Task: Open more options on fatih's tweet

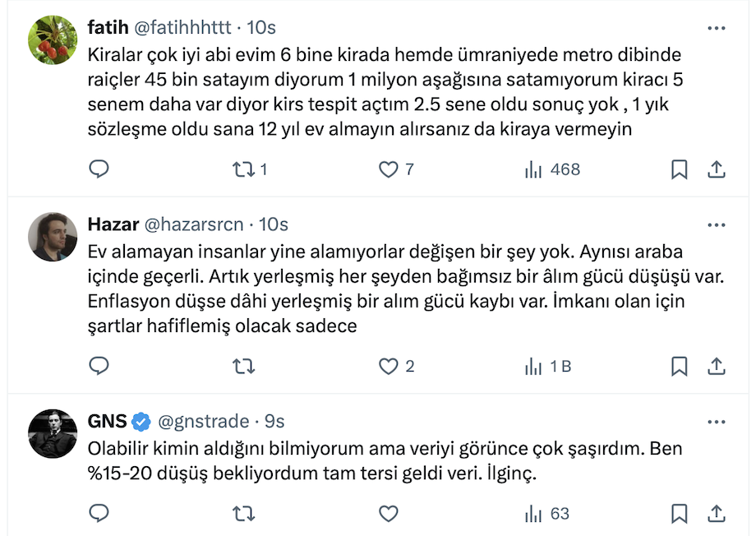Action: click(717, 27)
